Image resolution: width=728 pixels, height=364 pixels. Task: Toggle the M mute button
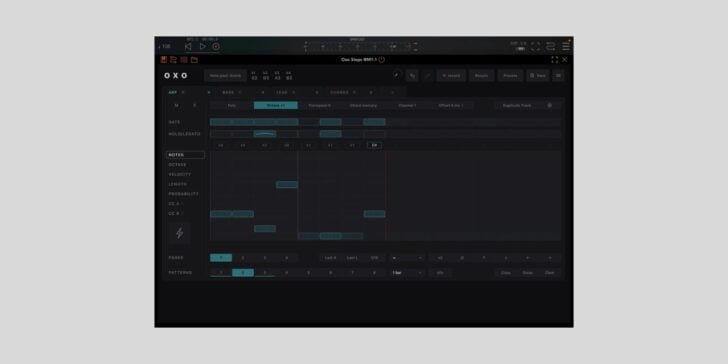click(x=176, y=105)
